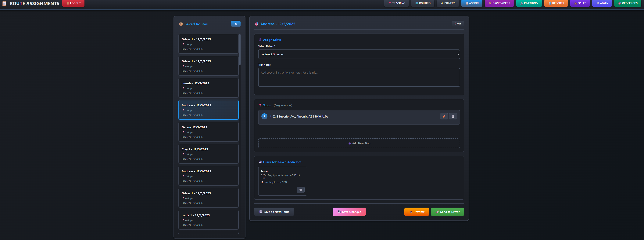The width and height of the screenshot is (644, 240).
Task: Focus the Trip Notes text area
Action: 359,77
